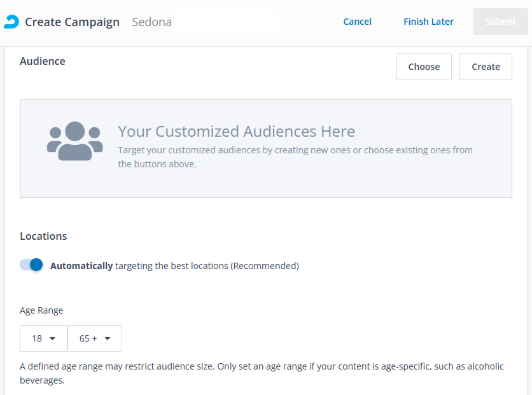Choose an existing audience
Viewport: 532px width, 395px height.
pos(424,67)
